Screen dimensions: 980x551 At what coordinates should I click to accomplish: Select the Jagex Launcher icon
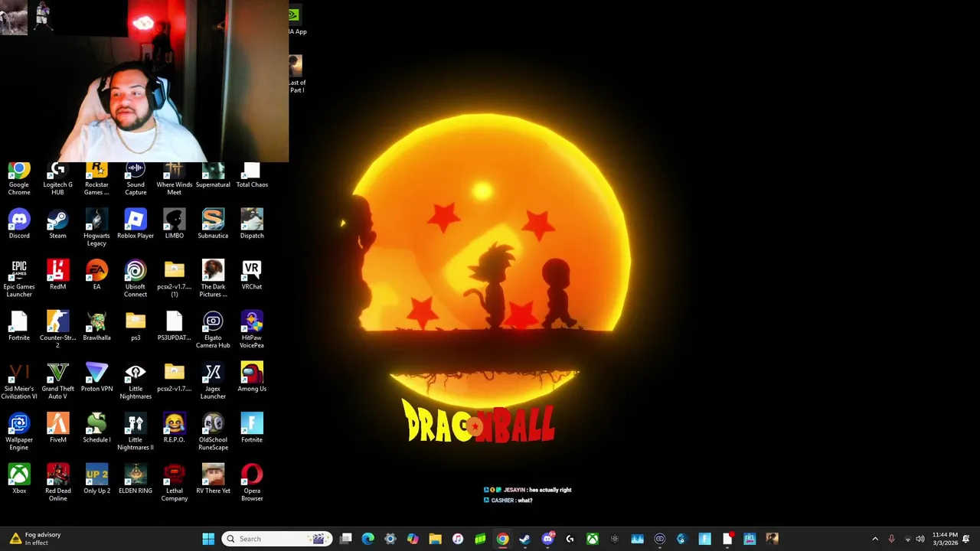213,381
